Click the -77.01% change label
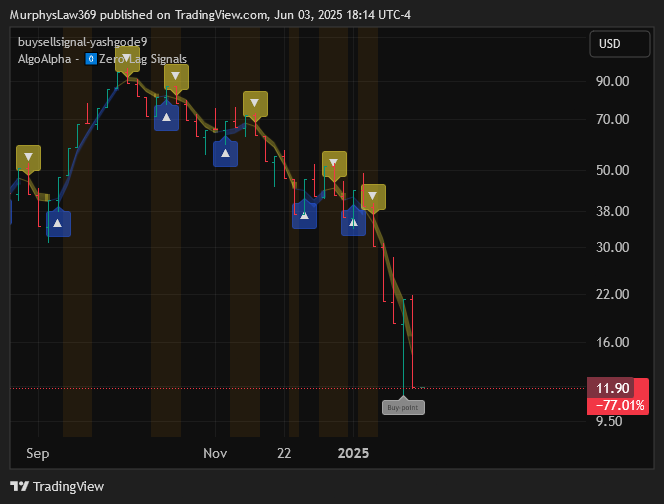The image size is (664, 504). click(620, 405)
